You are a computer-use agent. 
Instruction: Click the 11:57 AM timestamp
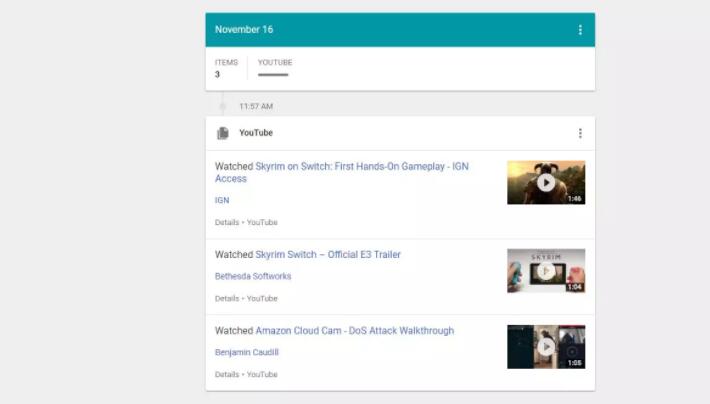[x=256, y=106]
